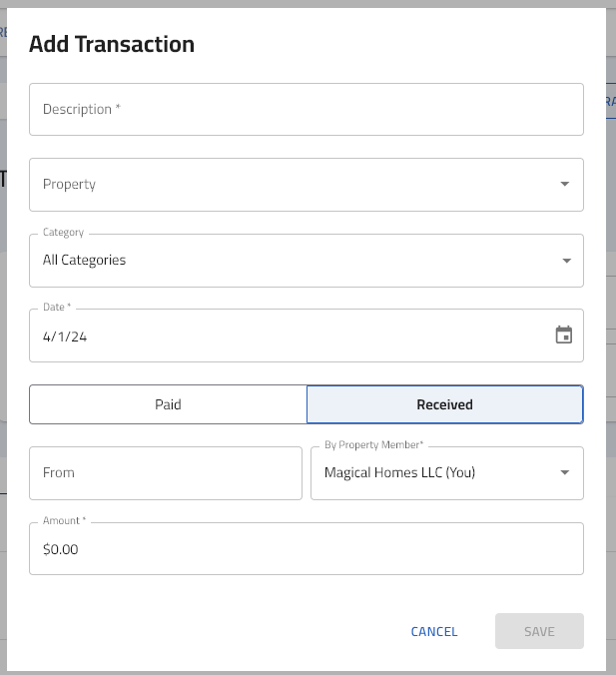
Task: Focus the Description text field
Action: pos(307,110)
